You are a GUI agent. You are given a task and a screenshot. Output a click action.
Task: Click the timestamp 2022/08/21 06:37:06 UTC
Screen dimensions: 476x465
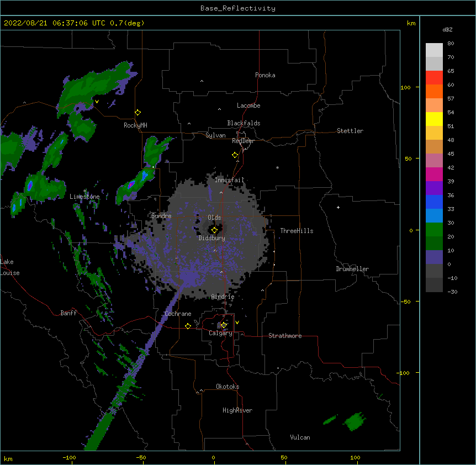55,23
